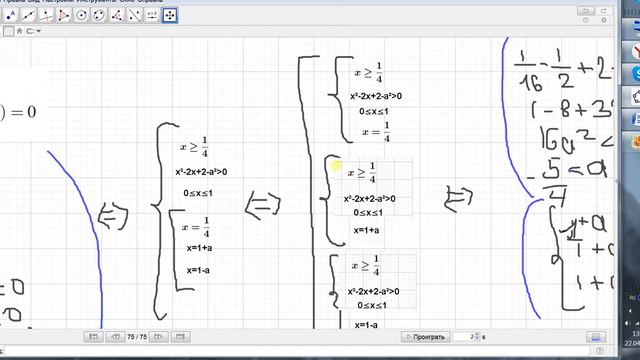Select the Move Graphics View tool
The width and height of the screenshot is (640, 360).
coord(169,16)
